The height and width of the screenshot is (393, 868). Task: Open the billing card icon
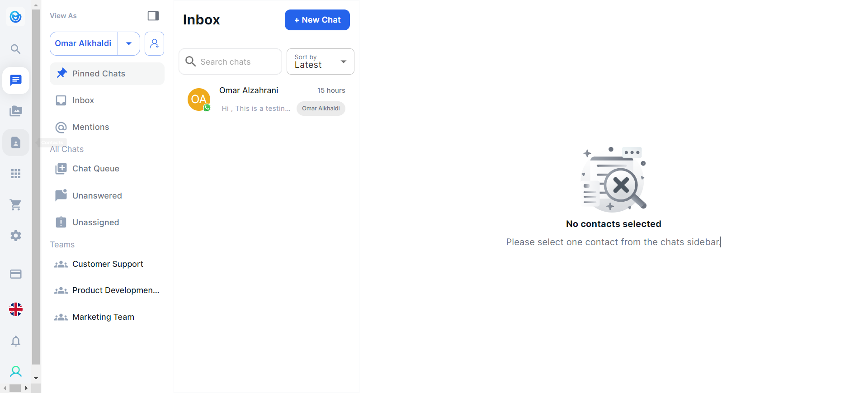point(16,274)
